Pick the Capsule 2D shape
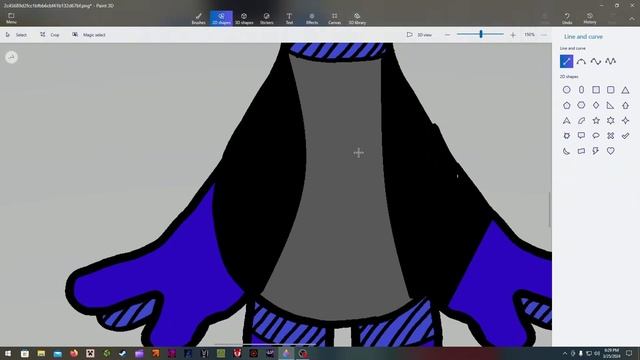Screen dimensions: 640x360 tap(581, 90)
